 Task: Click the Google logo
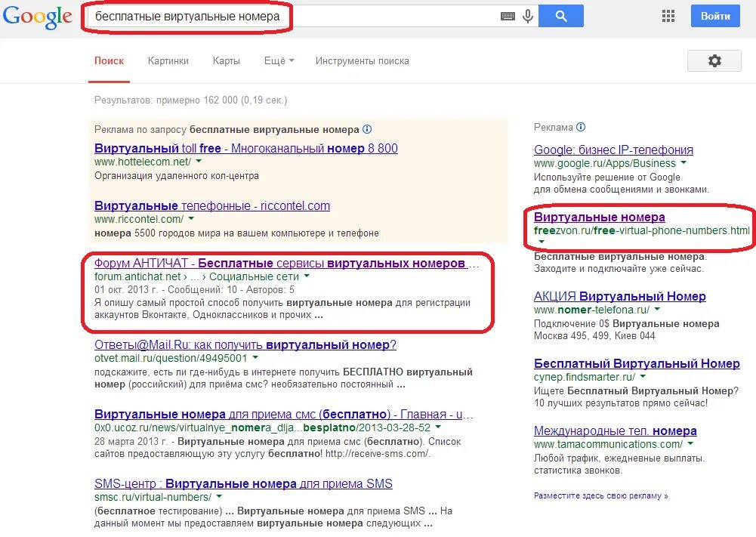[38, 17]
